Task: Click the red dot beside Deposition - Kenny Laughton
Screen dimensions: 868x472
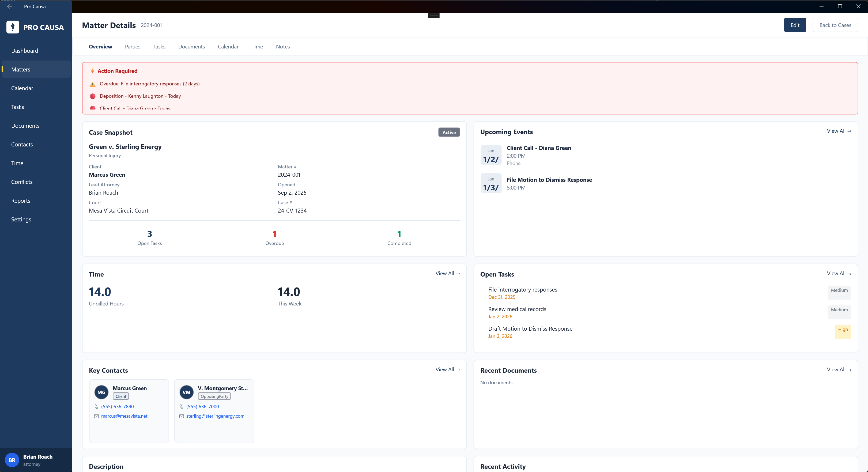Action: (93, 96)
